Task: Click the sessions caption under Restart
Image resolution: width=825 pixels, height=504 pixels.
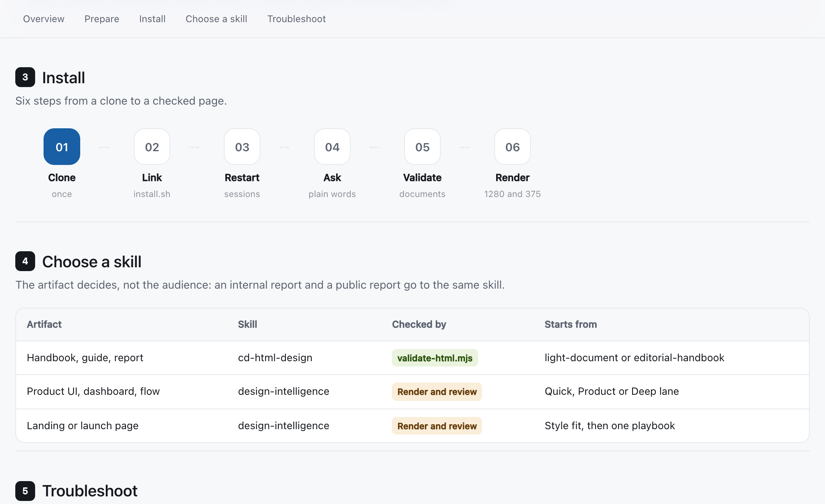Action: point(242,194)
